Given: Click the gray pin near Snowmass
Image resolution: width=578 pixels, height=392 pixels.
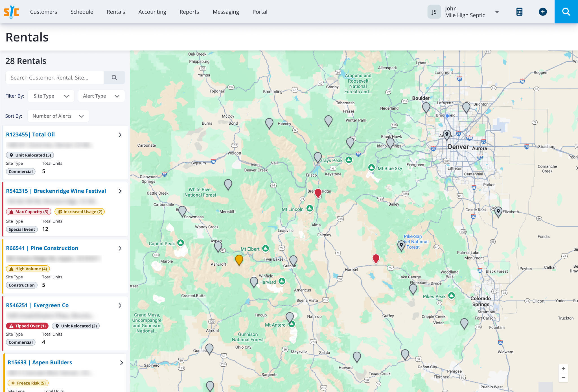Looking at the screenshot, I should coord(182,211).
